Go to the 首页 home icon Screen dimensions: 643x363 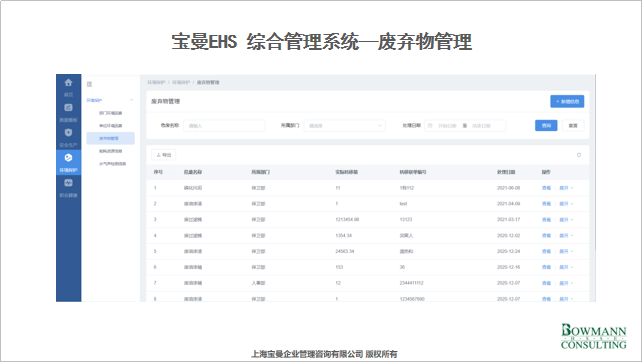point(68,83)
